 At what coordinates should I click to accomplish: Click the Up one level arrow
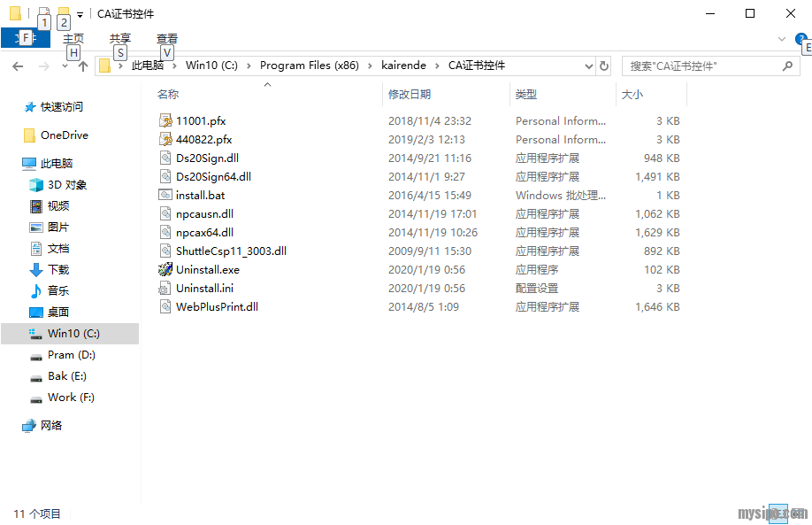83,66
